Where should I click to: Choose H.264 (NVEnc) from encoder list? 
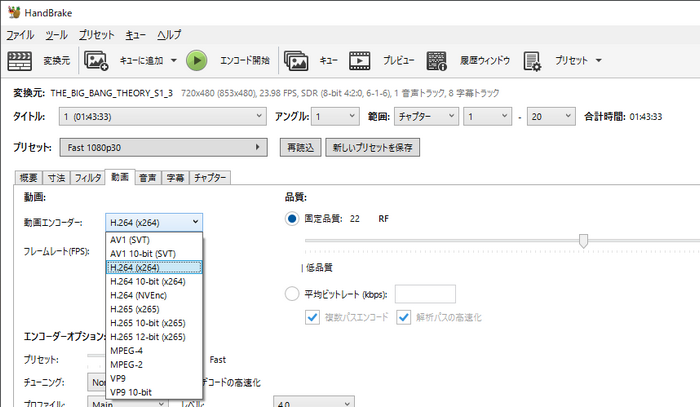(154, 295)
